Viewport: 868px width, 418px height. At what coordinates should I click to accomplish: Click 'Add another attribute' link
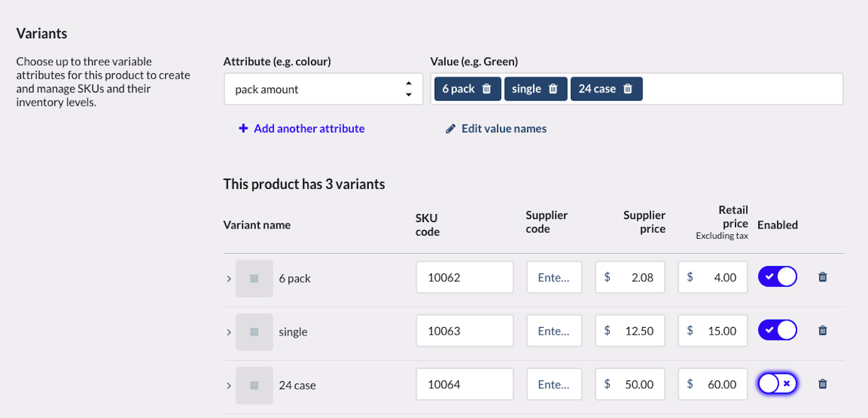[302, 129]
